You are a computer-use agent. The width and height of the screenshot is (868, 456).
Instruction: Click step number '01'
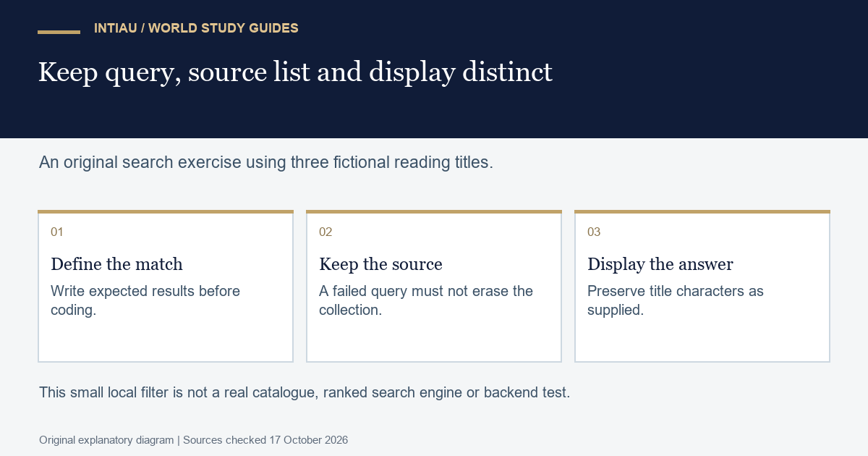click(57, 232)
